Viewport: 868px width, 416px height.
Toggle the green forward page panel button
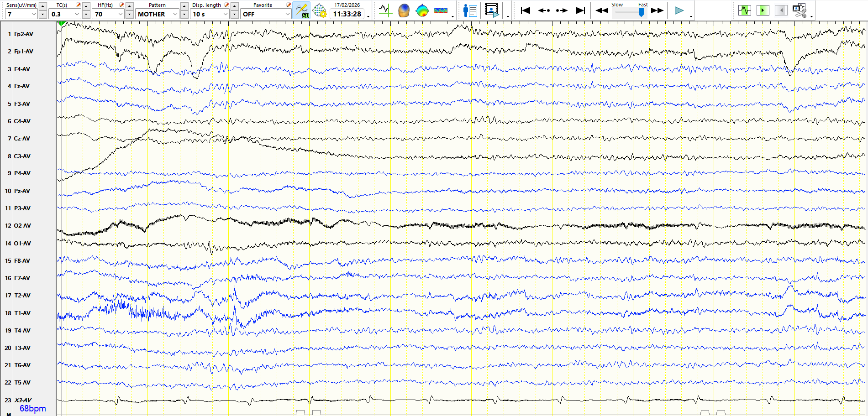point(763,10)
